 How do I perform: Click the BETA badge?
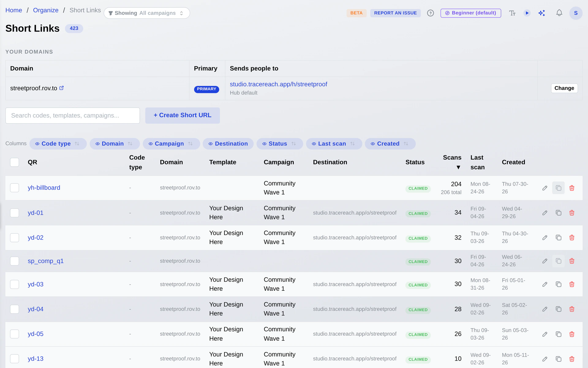pyautogui.click(x=356, y=13)
